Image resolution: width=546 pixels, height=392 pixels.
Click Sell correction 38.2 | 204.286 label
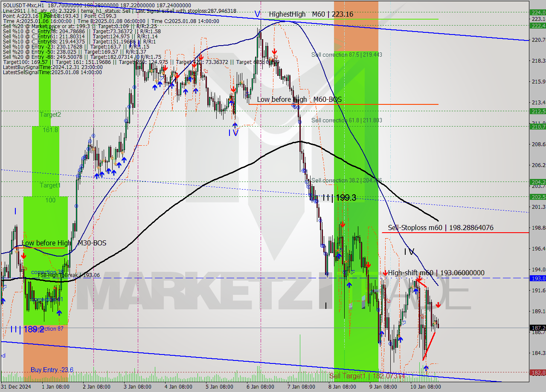pyautogui.click(x=347, y=180)
